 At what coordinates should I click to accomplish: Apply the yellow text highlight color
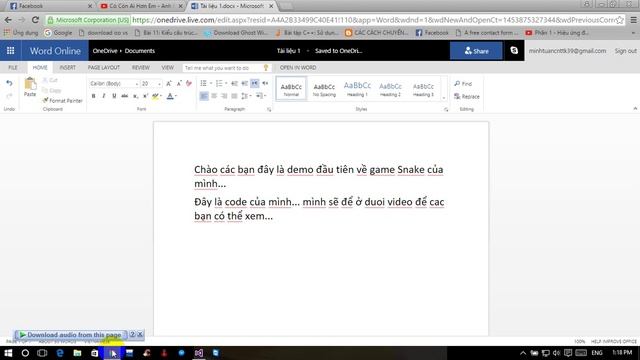pyautogui.click(x=155, y=96)
